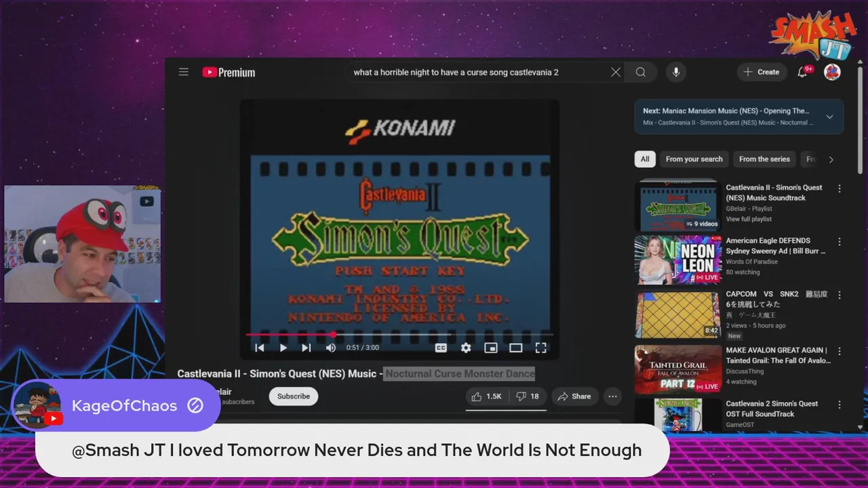Toggle theater mode

(x=516, y=348)
